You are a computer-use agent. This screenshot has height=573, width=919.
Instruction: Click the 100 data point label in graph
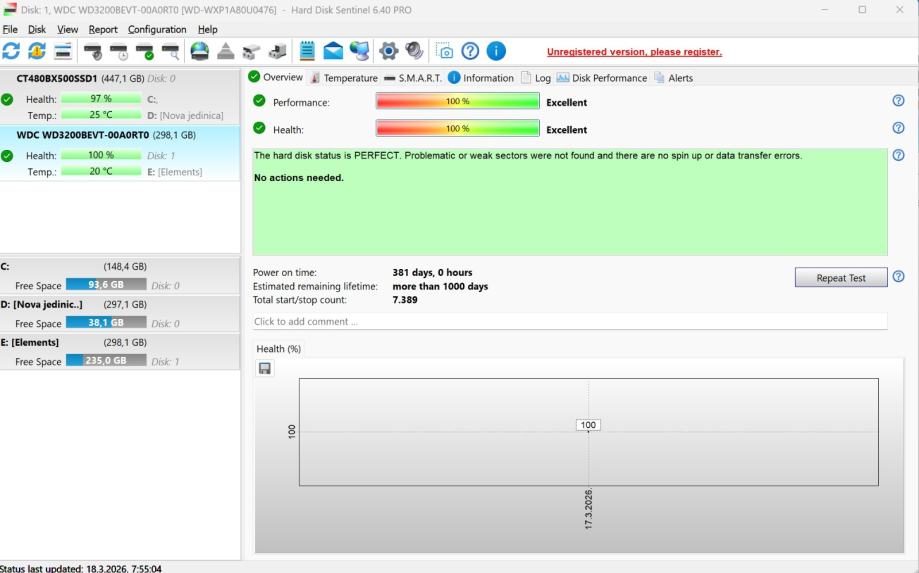point(588,425)
